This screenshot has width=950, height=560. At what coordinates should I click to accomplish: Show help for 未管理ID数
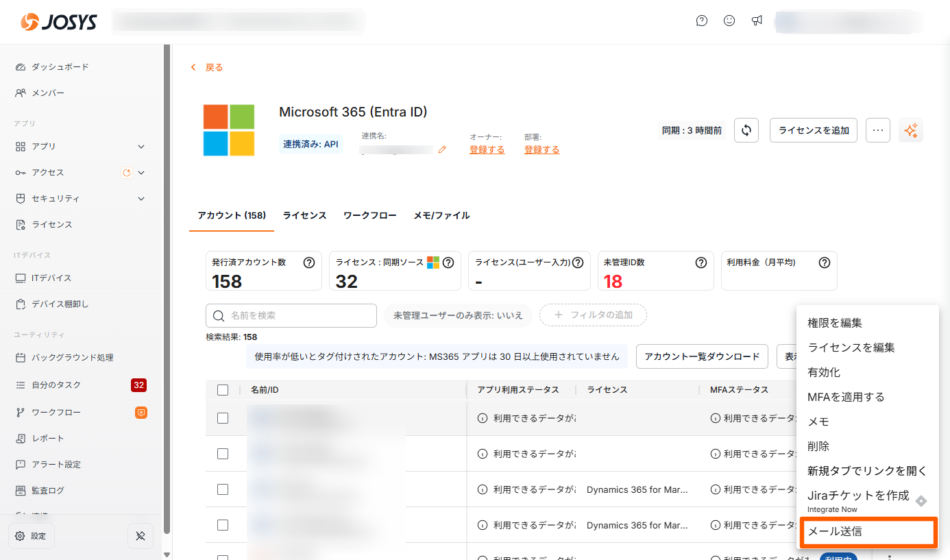[701, 262]
